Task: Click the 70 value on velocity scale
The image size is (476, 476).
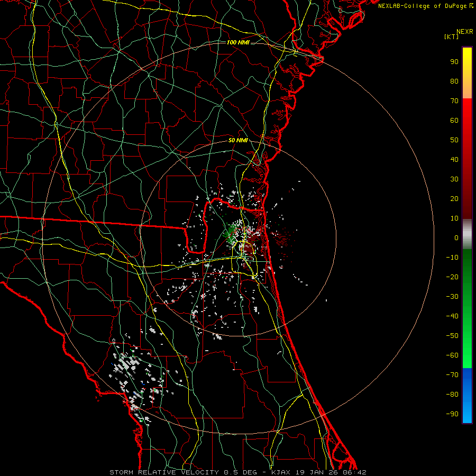Action: tap(454, 101)
